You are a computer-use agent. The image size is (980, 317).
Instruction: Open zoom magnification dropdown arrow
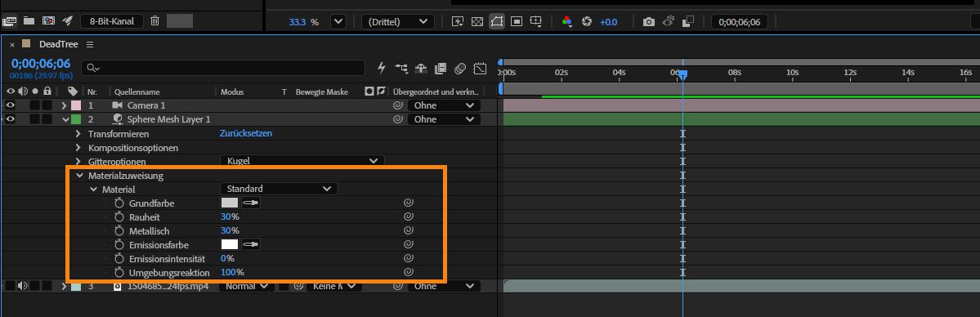point(338,21)
